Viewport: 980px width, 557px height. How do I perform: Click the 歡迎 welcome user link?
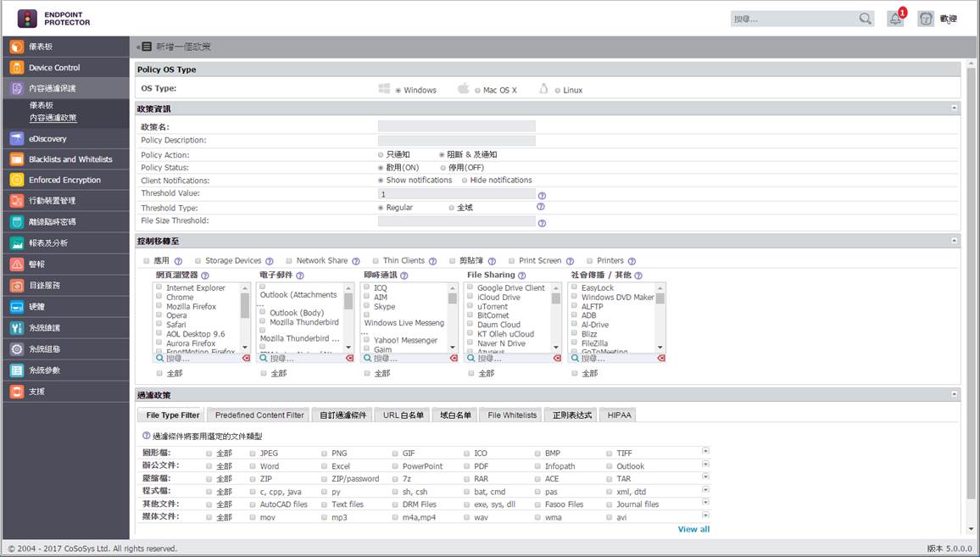[x=949, y=19]
